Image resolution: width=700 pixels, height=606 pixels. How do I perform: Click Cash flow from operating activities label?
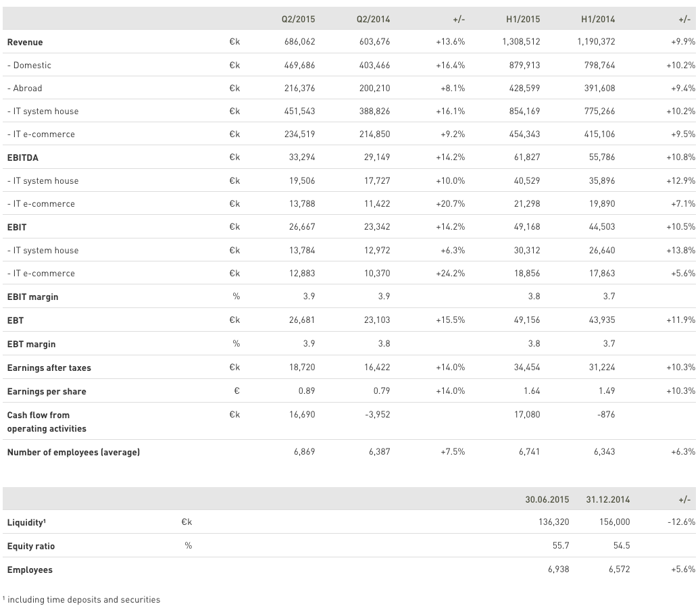tap(46, 422)
